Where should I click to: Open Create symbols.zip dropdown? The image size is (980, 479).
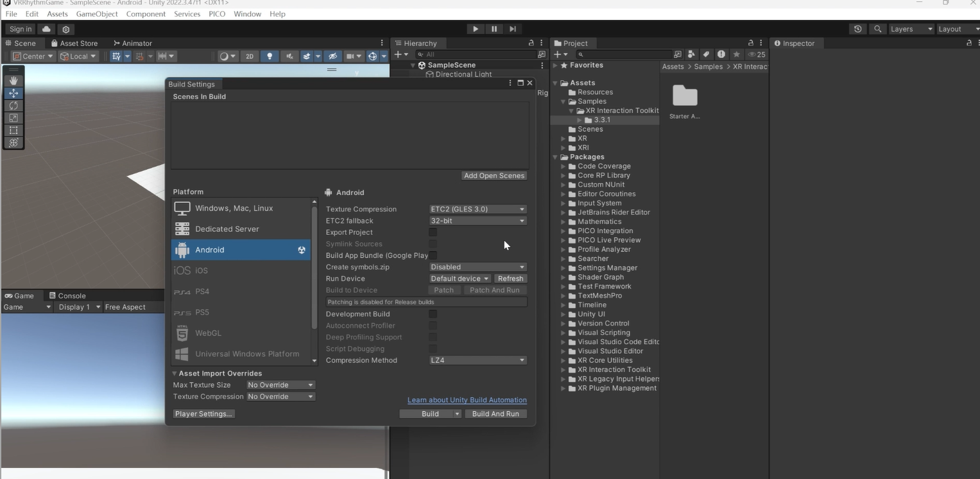(477, 267)
